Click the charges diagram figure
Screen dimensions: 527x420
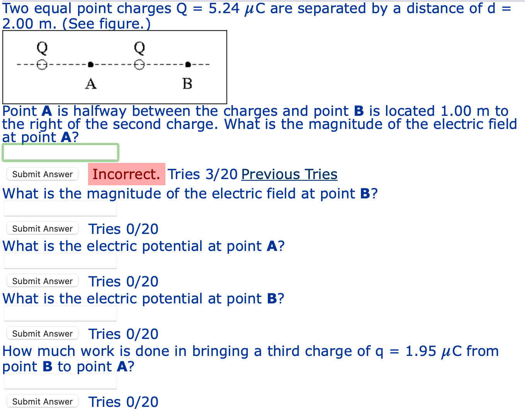(x=115, y=66)
